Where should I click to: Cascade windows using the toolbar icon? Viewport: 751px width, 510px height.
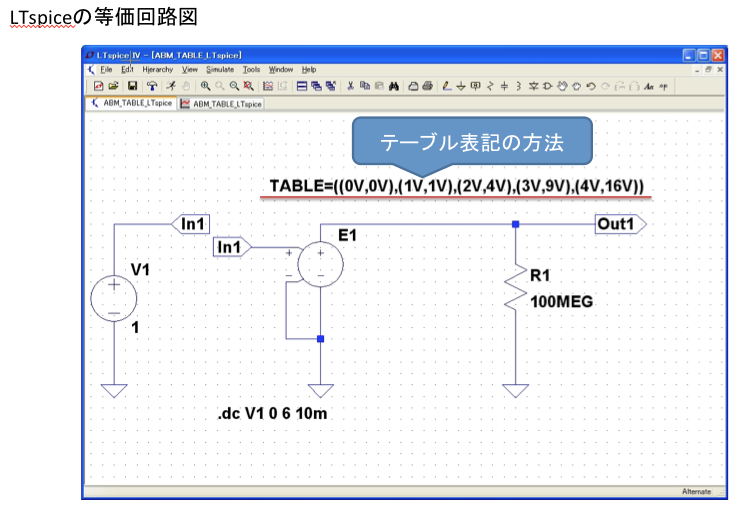tap(317, 86)
